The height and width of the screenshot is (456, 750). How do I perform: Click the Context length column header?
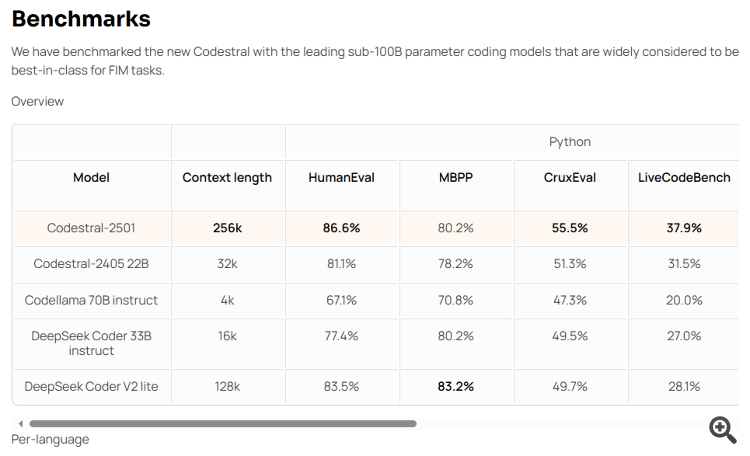click(x=227, y=178)
